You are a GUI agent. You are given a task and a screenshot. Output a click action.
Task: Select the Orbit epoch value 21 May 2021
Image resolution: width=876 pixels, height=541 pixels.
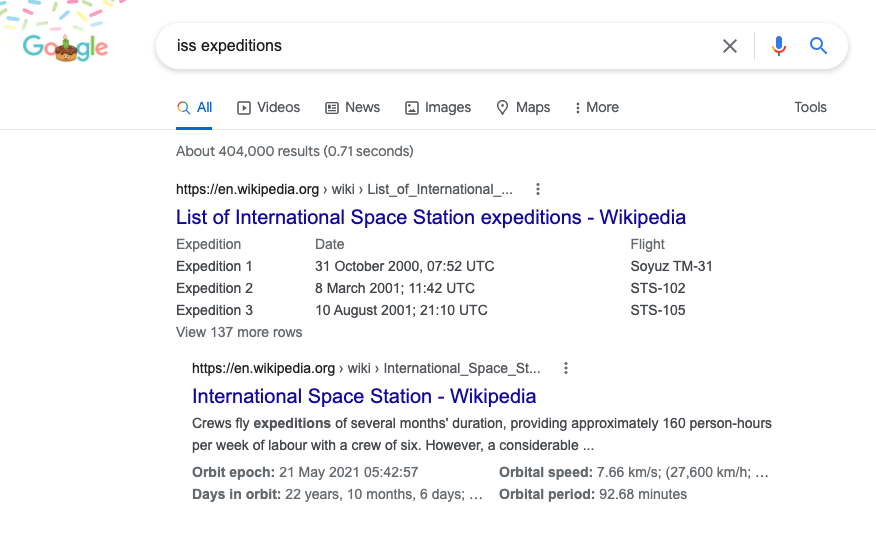349,472
